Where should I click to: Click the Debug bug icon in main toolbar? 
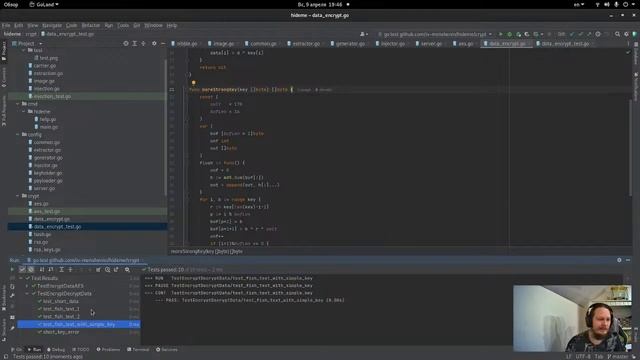pos(509,34)
